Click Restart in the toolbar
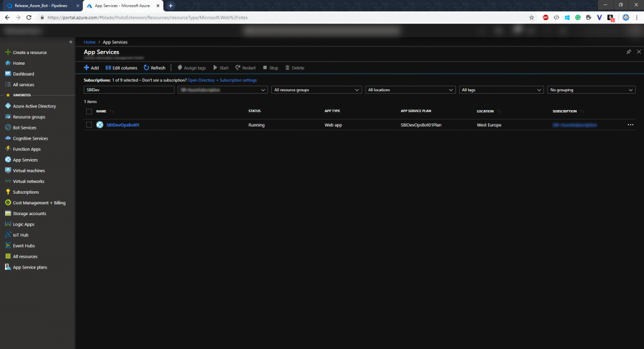644x349 pixels. click(x=245, y=68)
